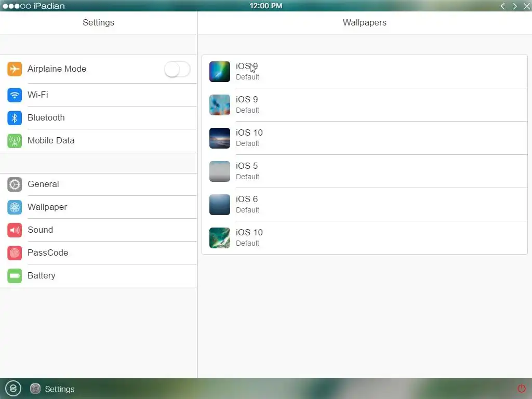The width and height of the screenshot is (532, 399).
Task: Choose the grey iOS 5 wallpaper thumbnail
Action: click(220, 171)
